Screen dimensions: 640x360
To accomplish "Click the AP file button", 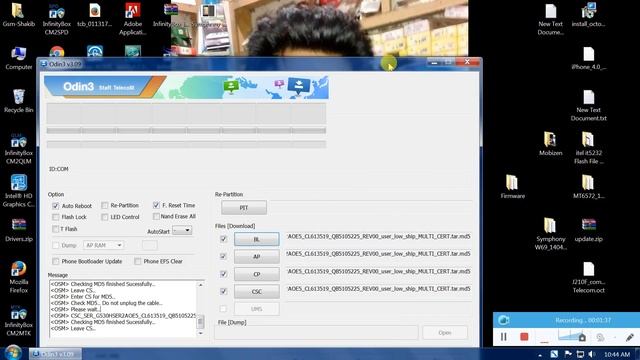I will pos(256,257).
